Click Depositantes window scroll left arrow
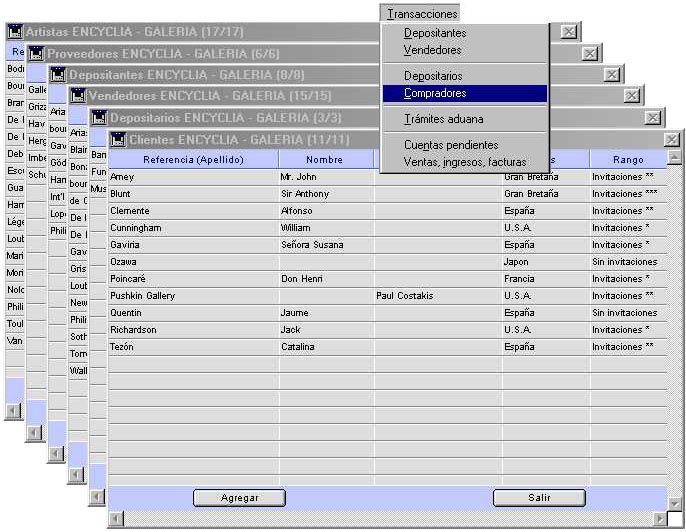The height and width of the screenshot is (532, 686). 56,453
